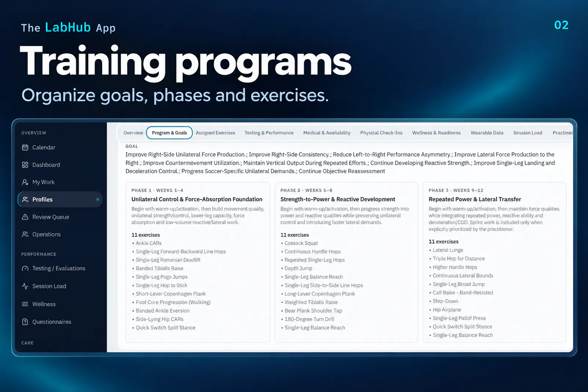Click Calf Raise - Band-Resisted exercise
The width and height of the screenshot is (588, 392).
coord(463,293)
